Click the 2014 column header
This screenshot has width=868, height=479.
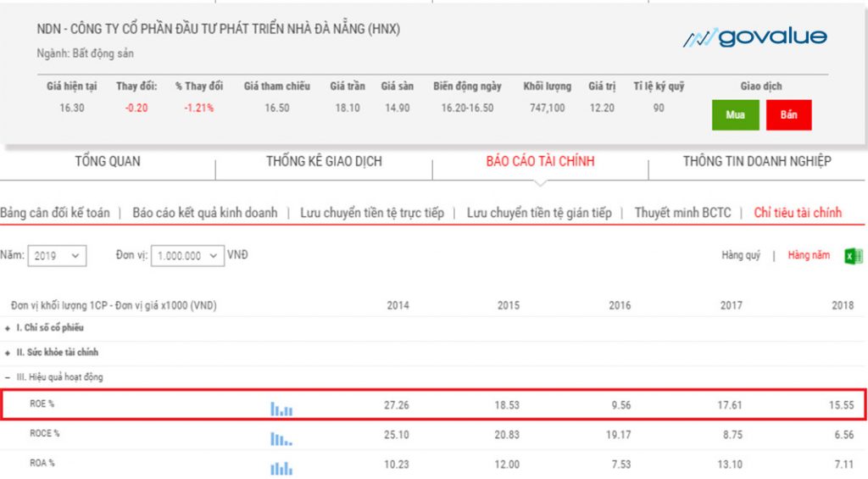click(x=398, y=306)
